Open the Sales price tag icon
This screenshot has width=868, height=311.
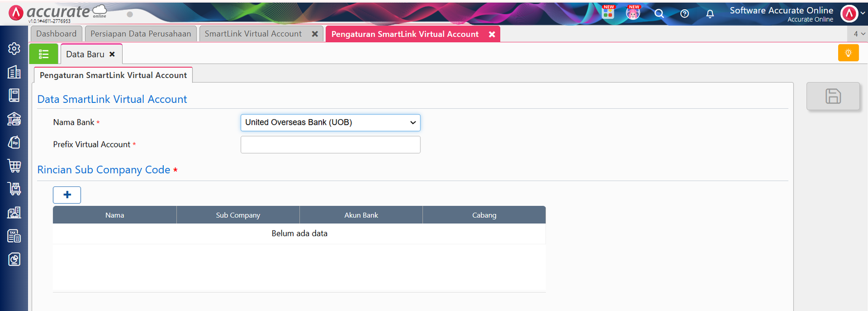[14, 142]
